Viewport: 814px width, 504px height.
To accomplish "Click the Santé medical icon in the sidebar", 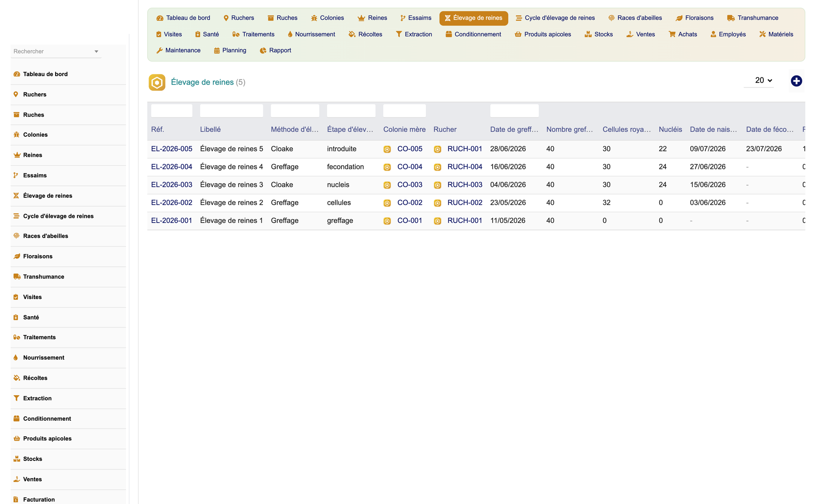I will 16,317.
